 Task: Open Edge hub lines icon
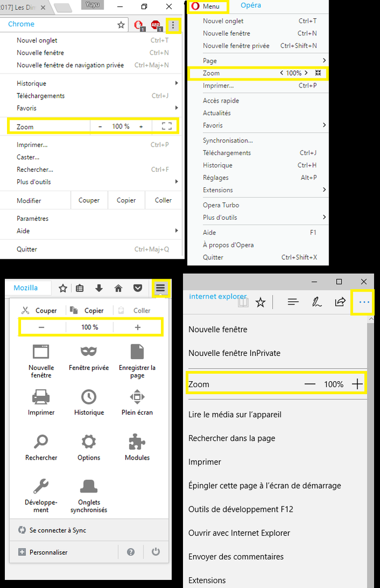click(x=293, y=302)
